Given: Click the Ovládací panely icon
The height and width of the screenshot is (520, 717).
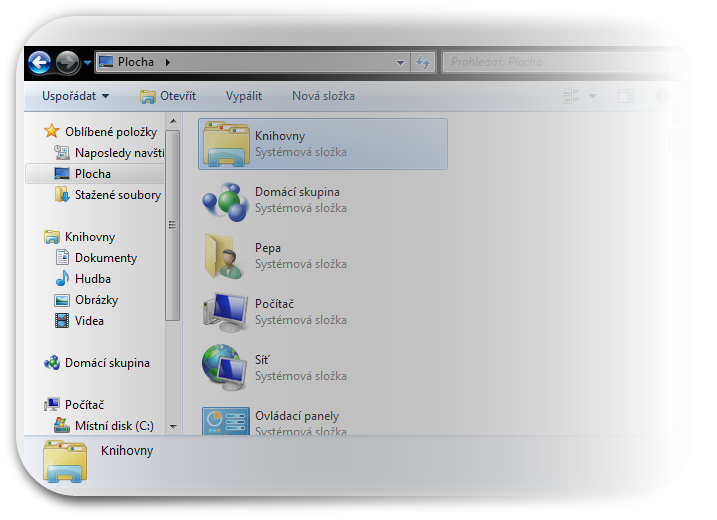Looking at the screenshot, I should coord(226,421).
